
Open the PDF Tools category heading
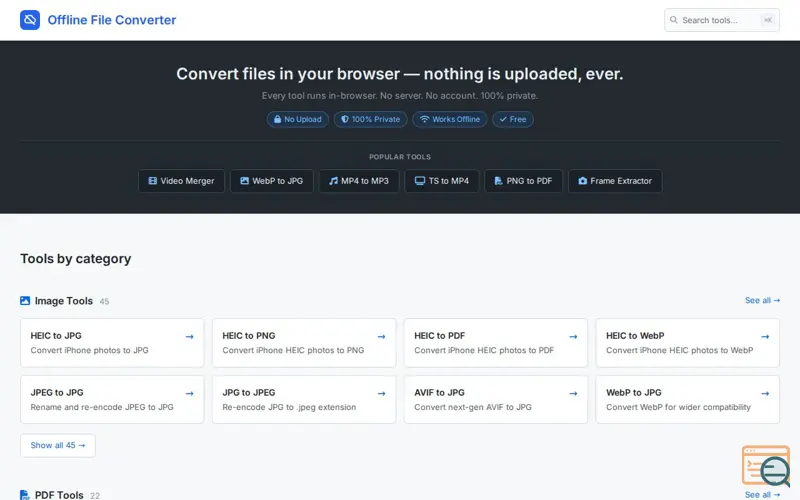coord(59,495)
